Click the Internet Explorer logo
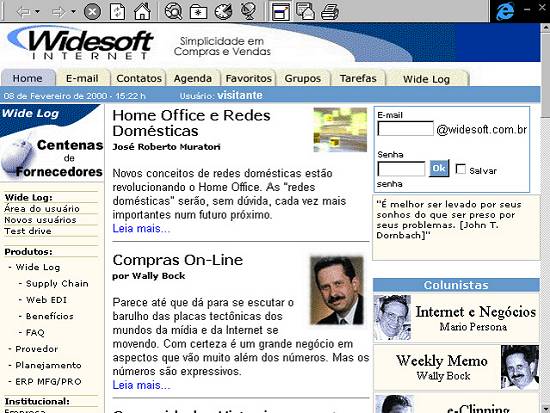Screen dimensions: 550x413 [x=505, y=11]
